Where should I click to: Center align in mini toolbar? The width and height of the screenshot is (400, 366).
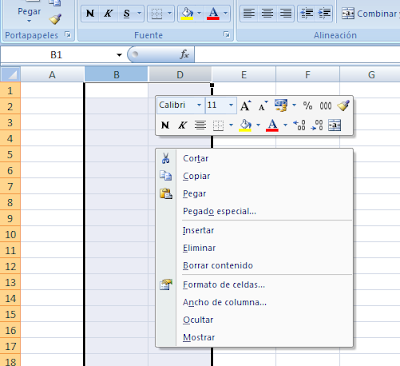(x=200, y=125)
